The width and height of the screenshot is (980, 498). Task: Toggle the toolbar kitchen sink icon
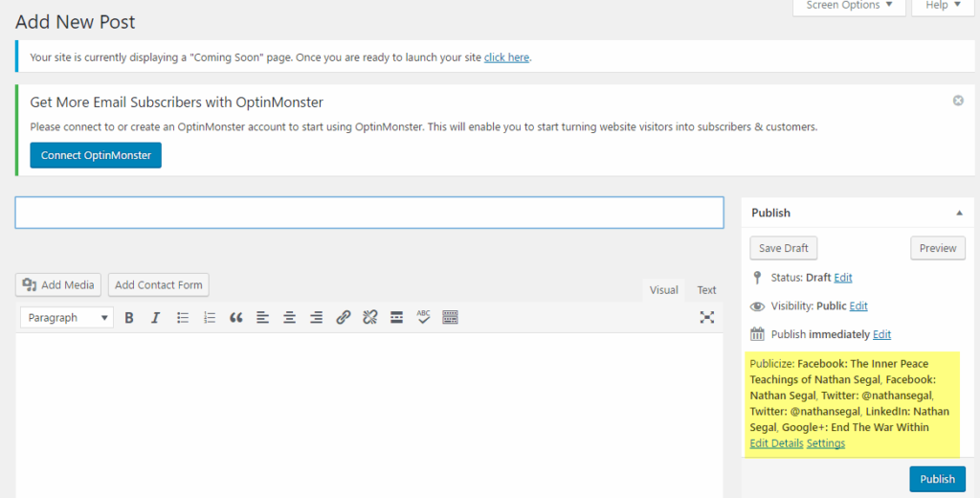tap(450, 318)
